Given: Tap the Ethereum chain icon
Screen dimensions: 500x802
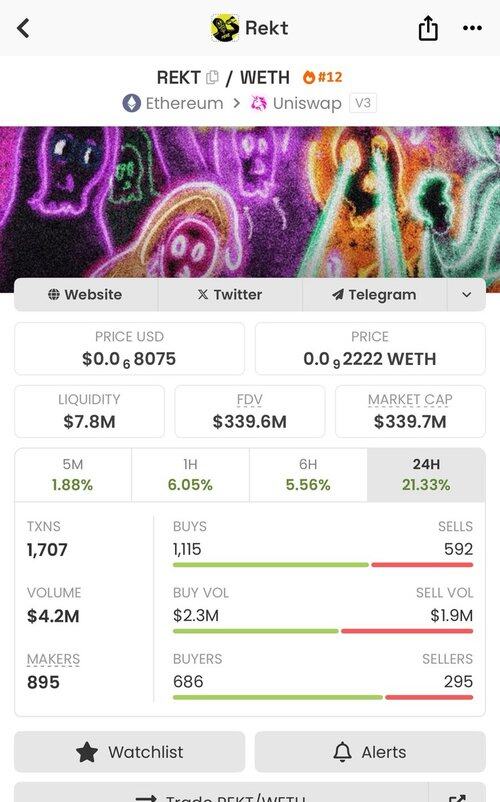Looking at the screenshot, I should [x=131, y=103].
